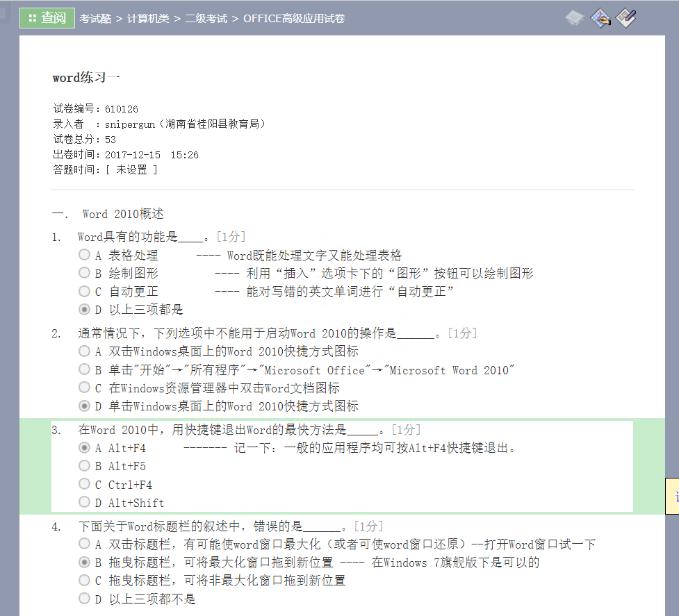679x616 pixels.
Task: Click question 2 text about 启动Word 2010
Action: (x=277, y=333)
